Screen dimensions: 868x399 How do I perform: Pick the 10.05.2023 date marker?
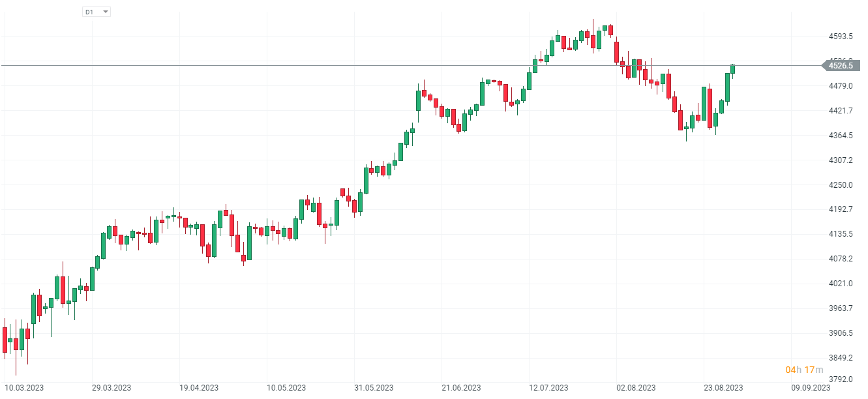click(286, 387)
